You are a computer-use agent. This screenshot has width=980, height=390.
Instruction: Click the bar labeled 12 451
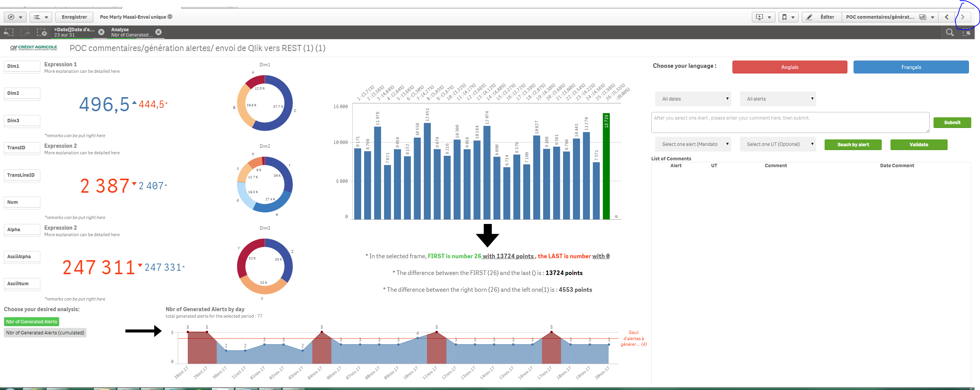[x=427, y=171]
